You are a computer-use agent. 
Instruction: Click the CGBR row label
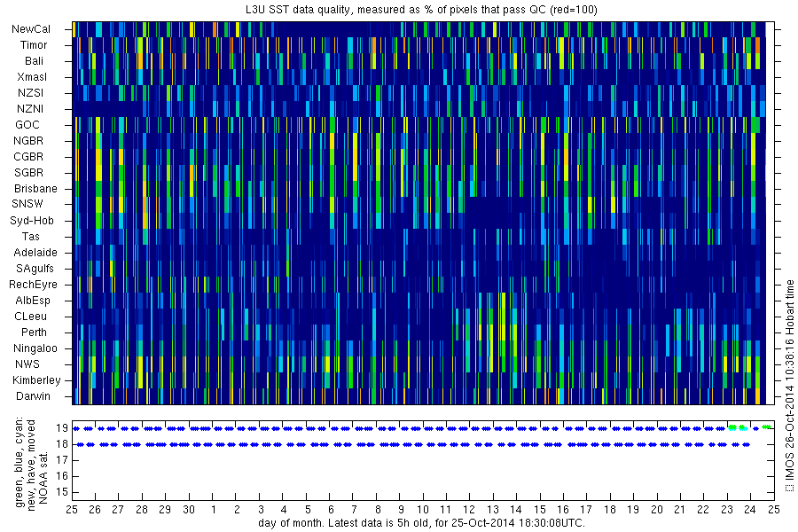pos(28,157)
